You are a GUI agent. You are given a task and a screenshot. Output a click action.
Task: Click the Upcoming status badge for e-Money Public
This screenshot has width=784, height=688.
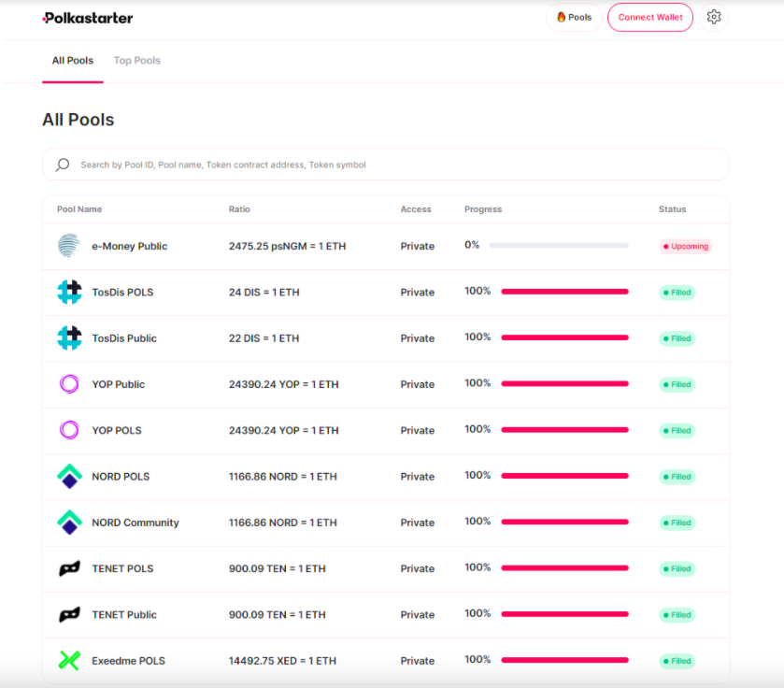(x=686, y=246)
